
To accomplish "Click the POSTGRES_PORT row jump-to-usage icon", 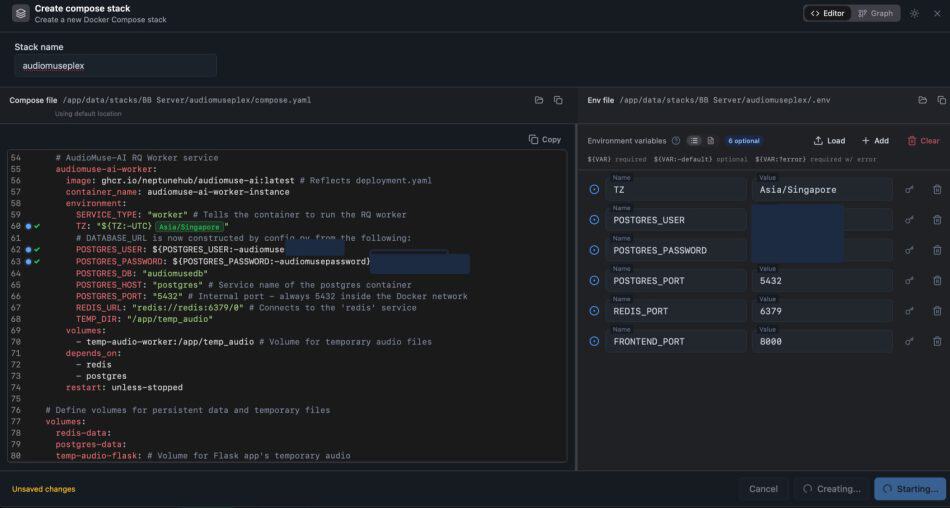I will click(x=594, y=281).
